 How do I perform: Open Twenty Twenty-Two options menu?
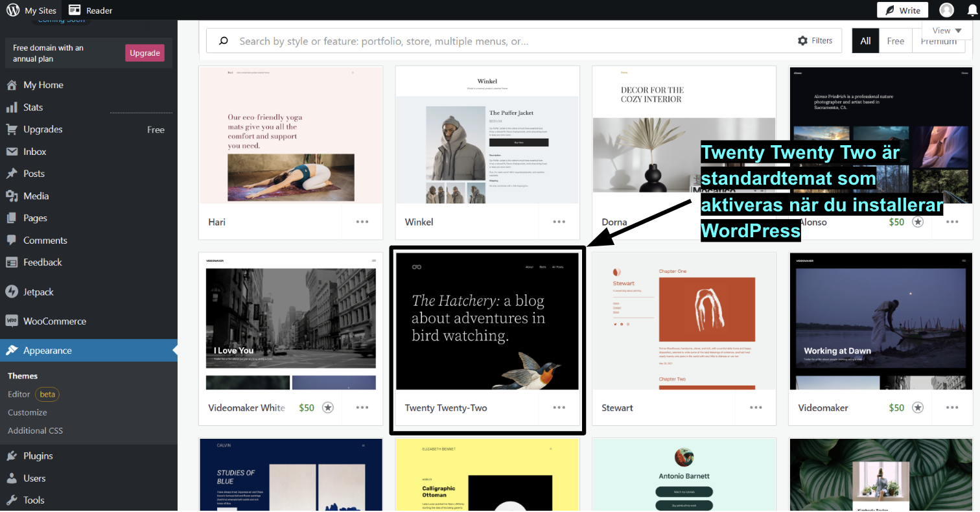[x=559, y=408]
